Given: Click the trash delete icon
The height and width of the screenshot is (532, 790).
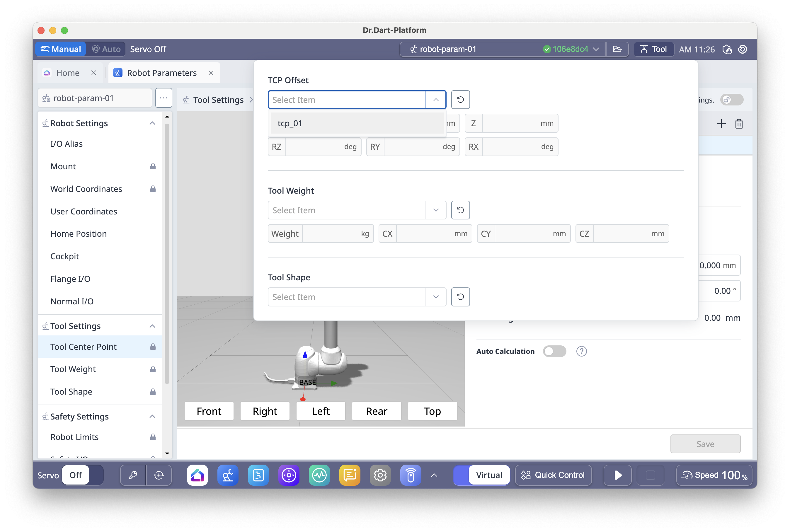Looking at the screenshot, I should (739, 124).
